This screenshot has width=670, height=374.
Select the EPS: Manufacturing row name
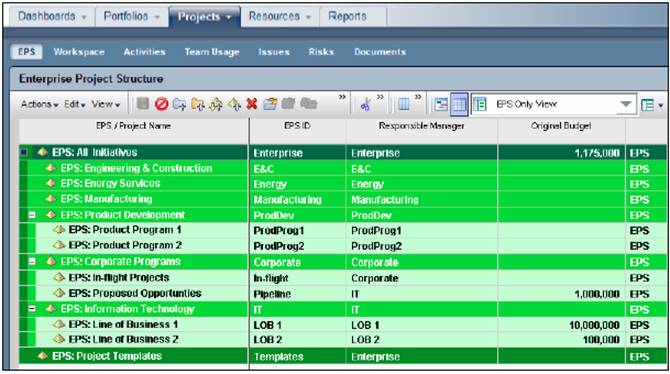tap(106, 199)
